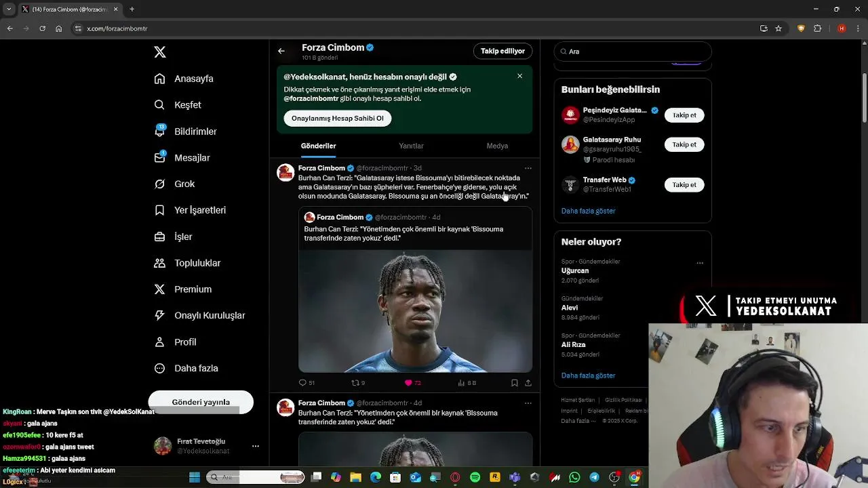868x488 pixels.
Task: Open Forza Cimbom avatar on the 3d post
Action: pos(285,172)
